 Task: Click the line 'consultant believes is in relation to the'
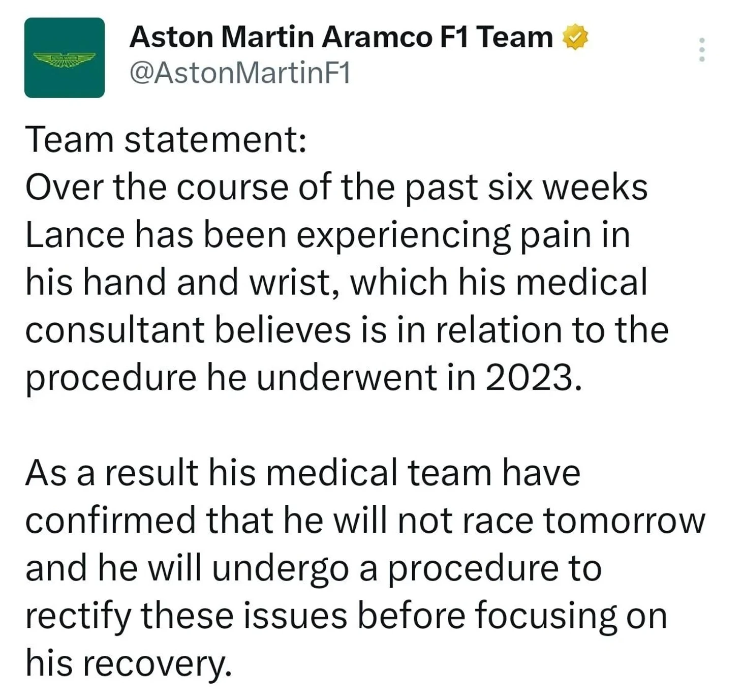[x=347, y=330]
